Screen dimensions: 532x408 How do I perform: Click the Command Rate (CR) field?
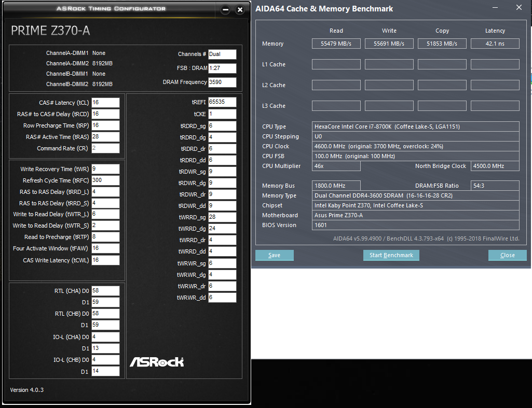click(x=105, y=148)
